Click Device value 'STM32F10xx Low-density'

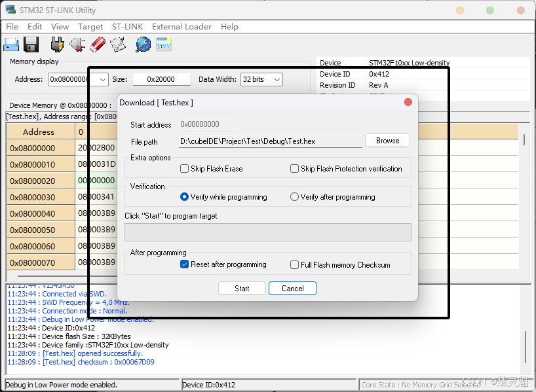tap(409, 63)
